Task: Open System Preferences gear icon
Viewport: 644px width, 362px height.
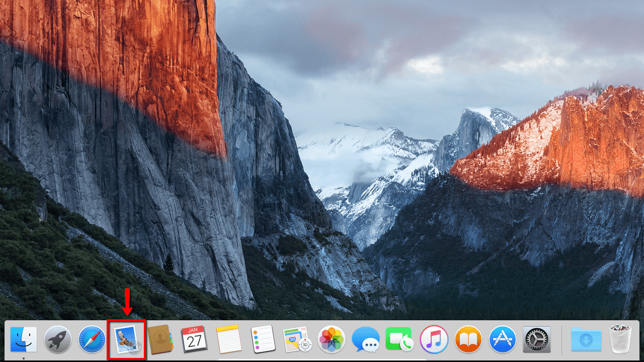Action: click(537, 339)
